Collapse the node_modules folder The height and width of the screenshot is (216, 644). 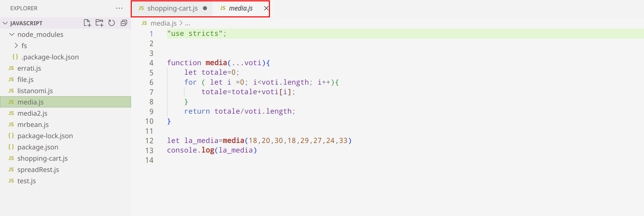[x=12, y=34]
